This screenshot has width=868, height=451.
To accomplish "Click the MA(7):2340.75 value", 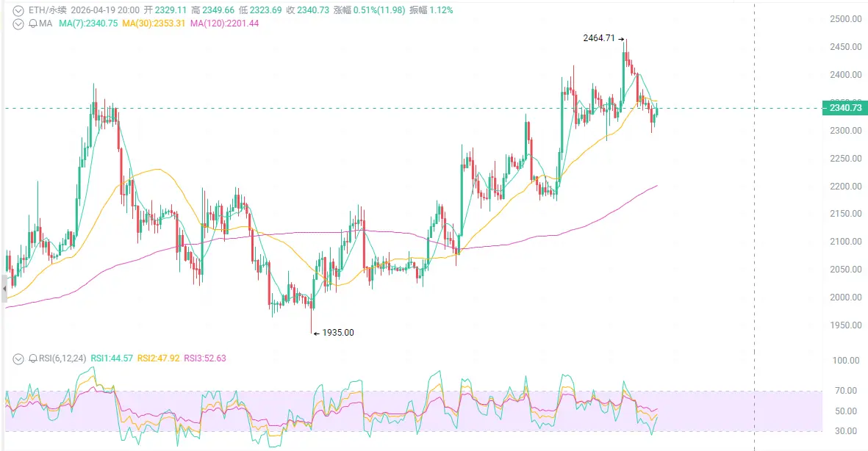I will click(x=88, y=24).
